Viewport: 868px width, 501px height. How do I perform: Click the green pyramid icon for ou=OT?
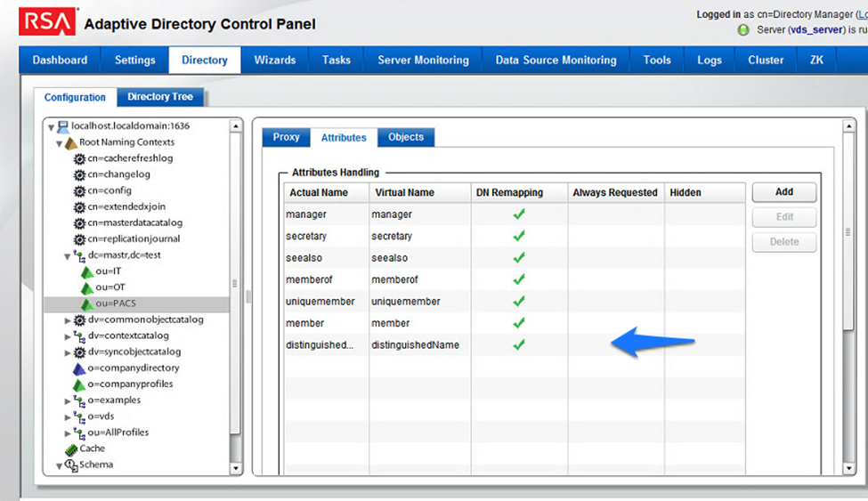pyautogui.click(x=87, y=288)
